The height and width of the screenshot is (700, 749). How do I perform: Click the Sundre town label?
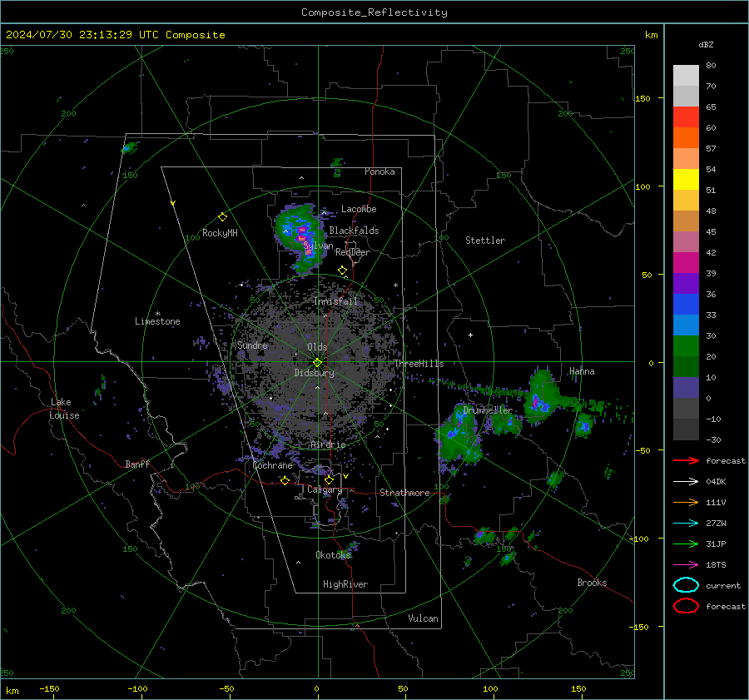pyautogui.click(x=252, y=345)
